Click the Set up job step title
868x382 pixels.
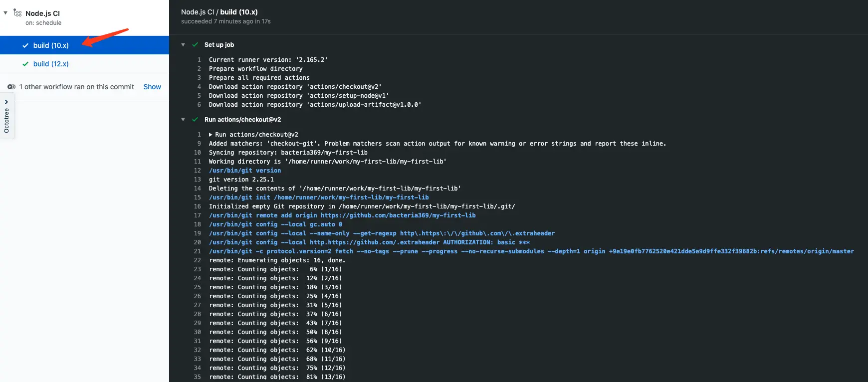(219, 44)
